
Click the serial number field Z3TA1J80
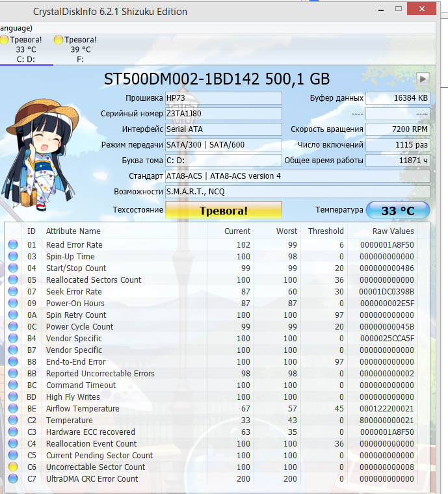[224, 113]
